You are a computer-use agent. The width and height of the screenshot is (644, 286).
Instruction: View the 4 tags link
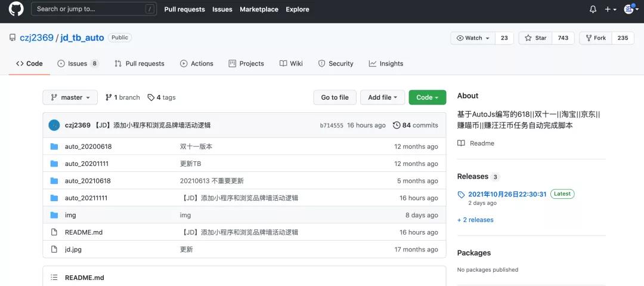tap(162, 97)
